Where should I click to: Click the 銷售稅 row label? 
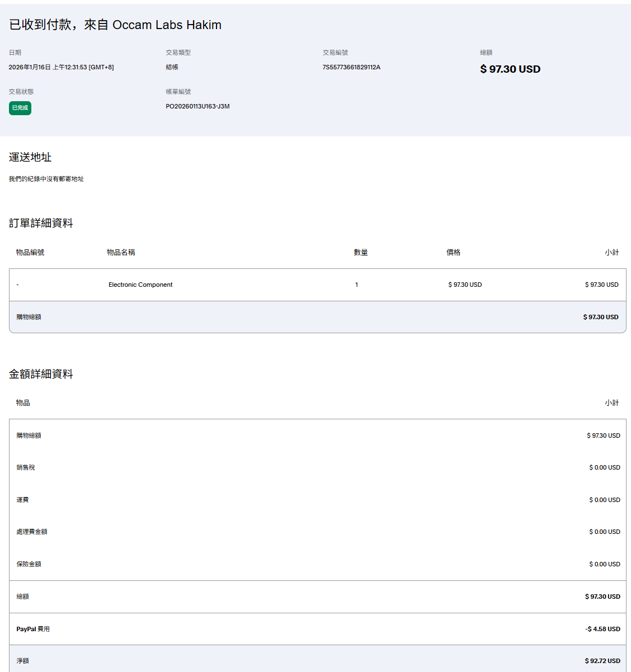pyautogui.click(x=26, y=467)
